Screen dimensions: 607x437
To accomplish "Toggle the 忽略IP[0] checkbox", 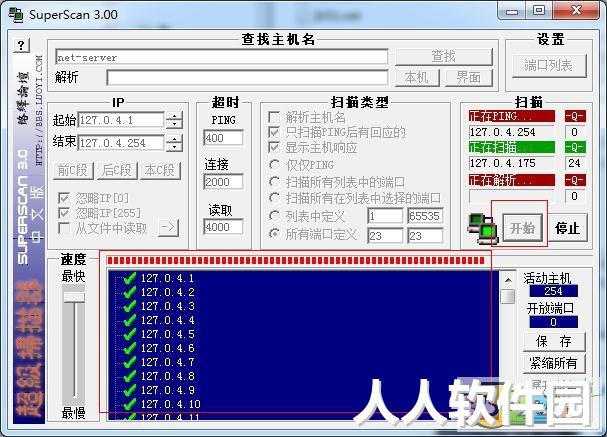I will click(x=63, y=198).
